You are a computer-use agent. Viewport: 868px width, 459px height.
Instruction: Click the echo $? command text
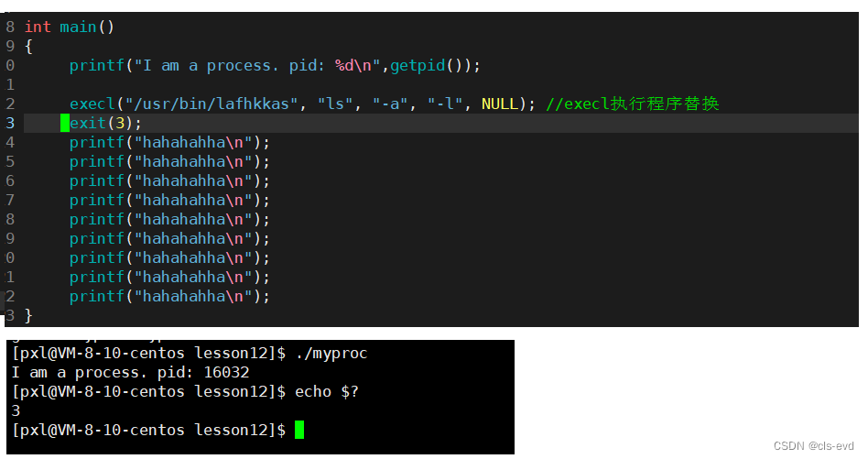tap(327, 391)
